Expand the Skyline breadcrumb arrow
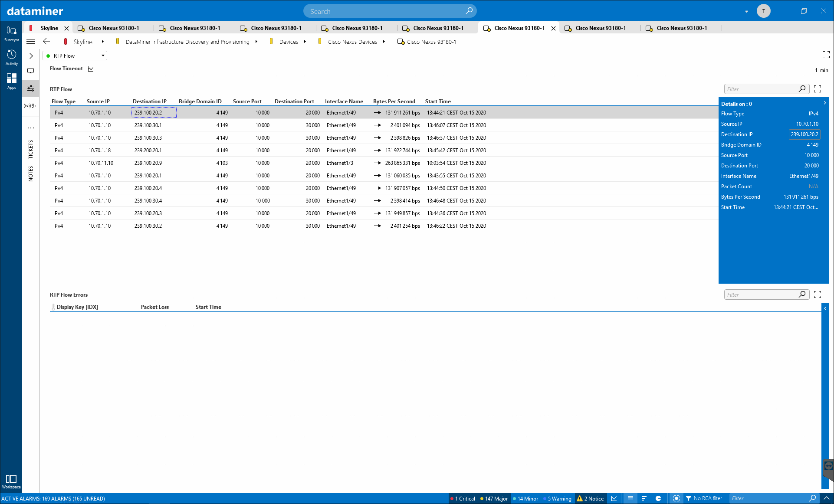Screen dimensions: 834x504 click(x=102, y=42)
